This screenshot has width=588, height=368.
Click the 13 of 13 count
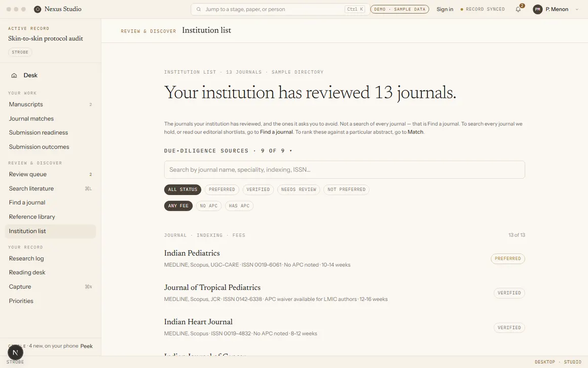tap(517, 235)
